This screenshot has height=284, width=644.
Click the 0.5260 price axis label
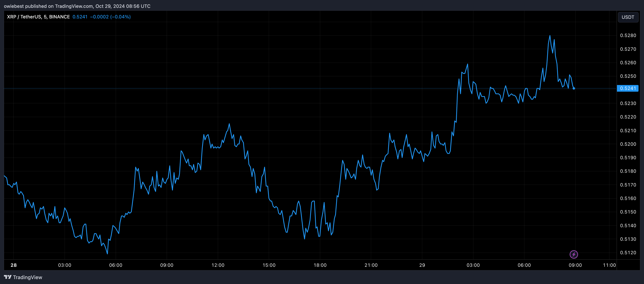628,63
